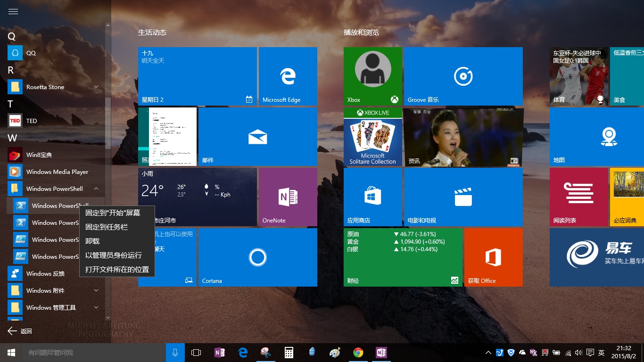Click the Windows Start button
644x362 pixels.
click(11, 353)
